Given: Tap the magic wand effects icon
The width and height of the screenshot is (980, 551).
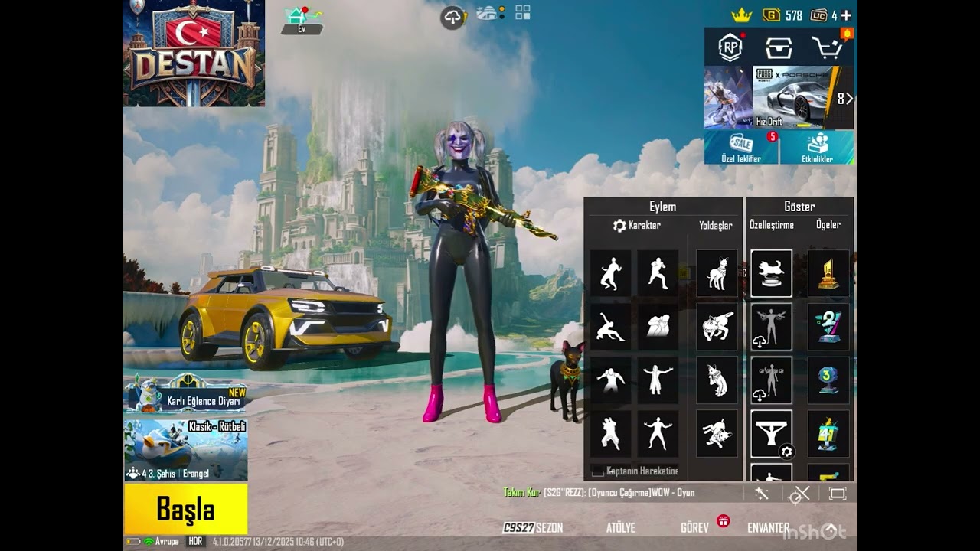Looking at the screenshot, I should click(x=762, y=494).
